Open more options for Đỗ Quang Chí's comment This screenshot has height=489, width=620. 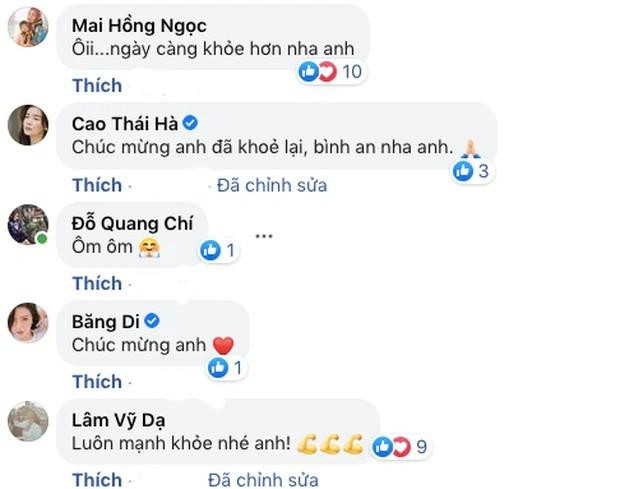tap(264, 236)
